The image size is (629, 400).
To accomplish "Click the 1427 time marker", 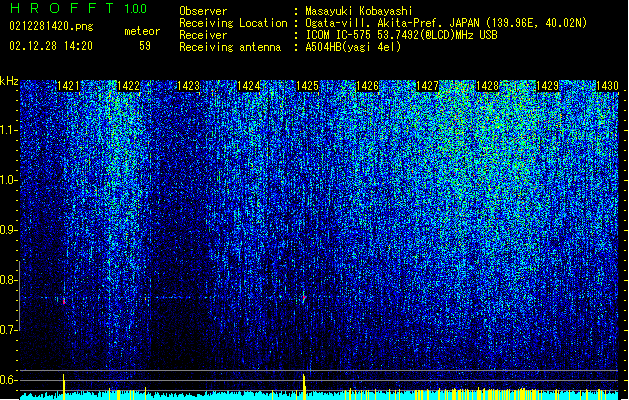I will click(428, 86).
